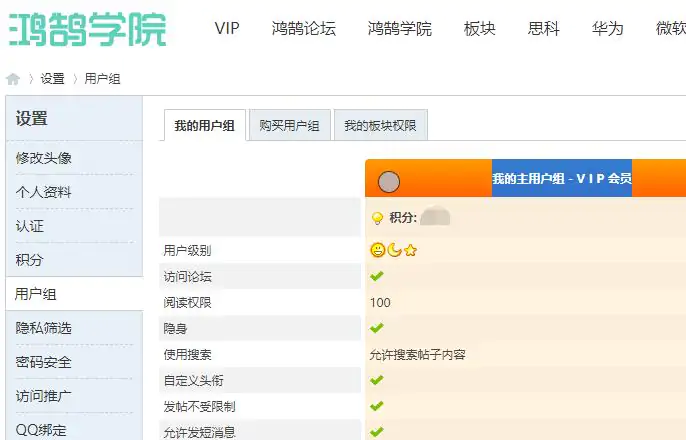Click the 隐身 row label

click(175, 328)
